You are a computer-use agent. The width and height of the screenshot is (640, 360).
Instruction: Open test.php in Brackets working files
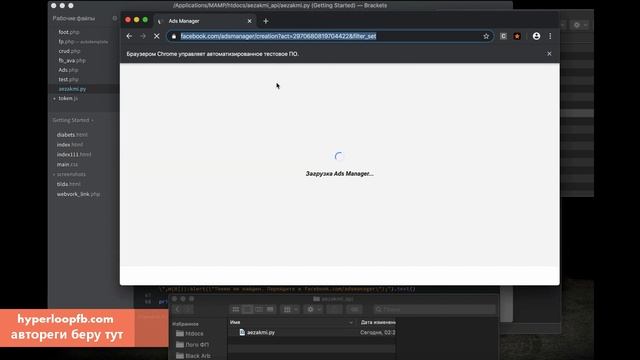tap(68, 79)
